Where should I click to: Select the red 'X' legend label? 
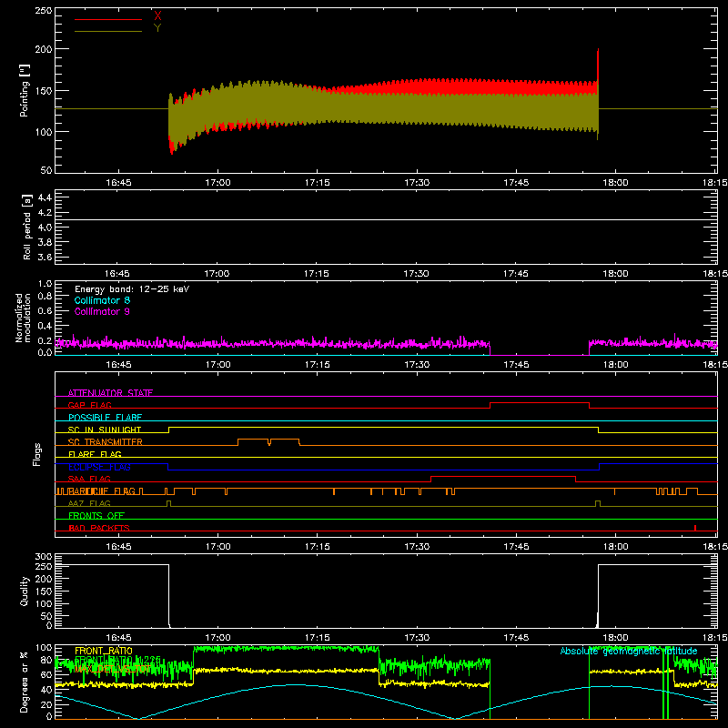click(x=157, y=16)
